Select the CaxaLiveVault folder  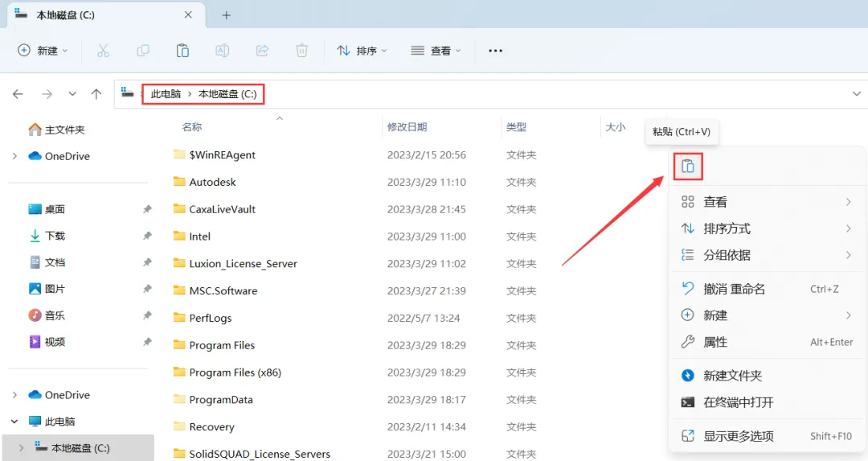[223, 209]
